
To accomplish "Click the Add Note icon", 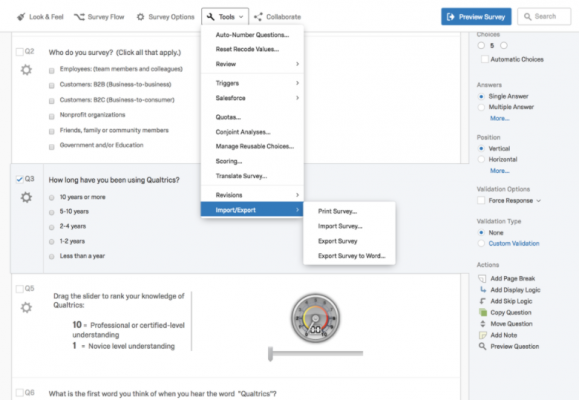I will tap(482, 335).
